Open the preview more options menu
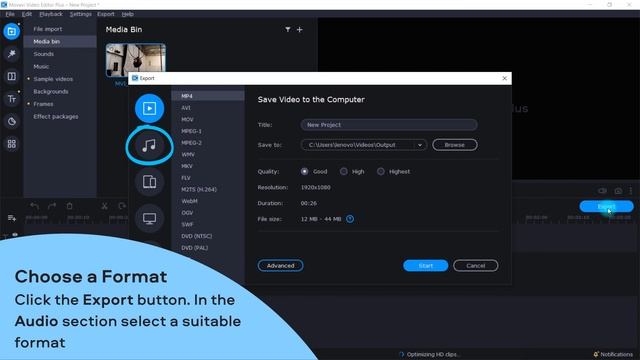Viewport: 640px width, 360px height. [631, 191]
